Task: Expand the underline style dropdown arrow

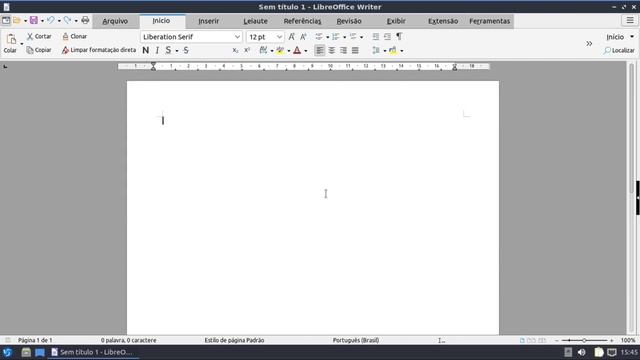Action: (177, 51)
